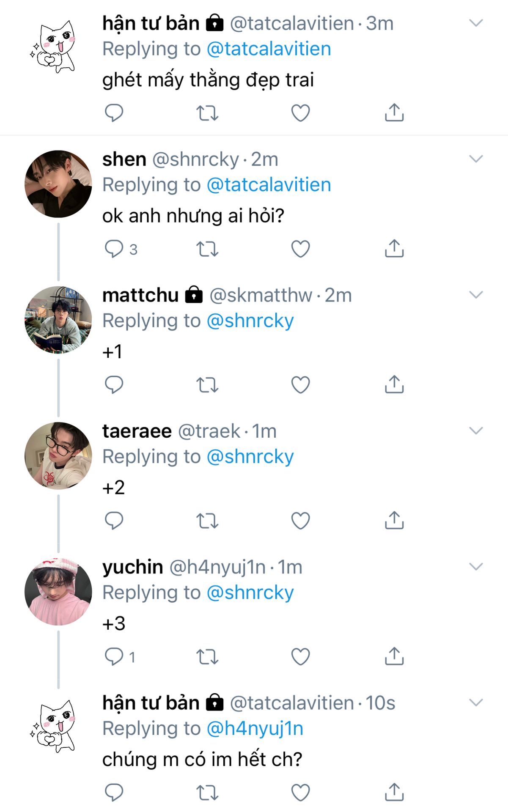
Task: Retweet taeraee's +2 reply
Action: 207,521
